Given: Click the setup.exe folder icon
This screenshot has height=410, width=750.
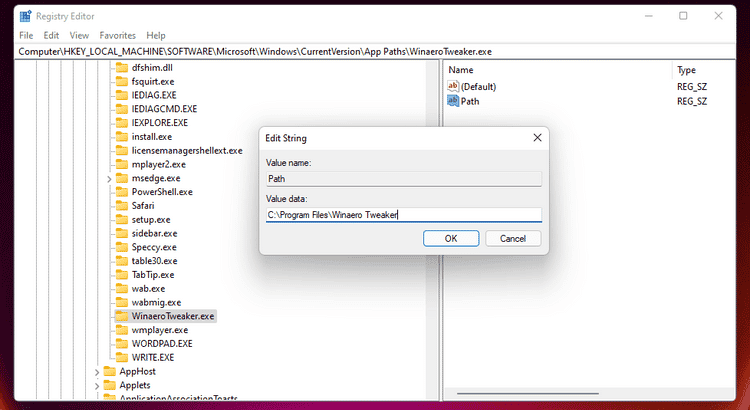Looking at the screenshot, I should 122,220.
